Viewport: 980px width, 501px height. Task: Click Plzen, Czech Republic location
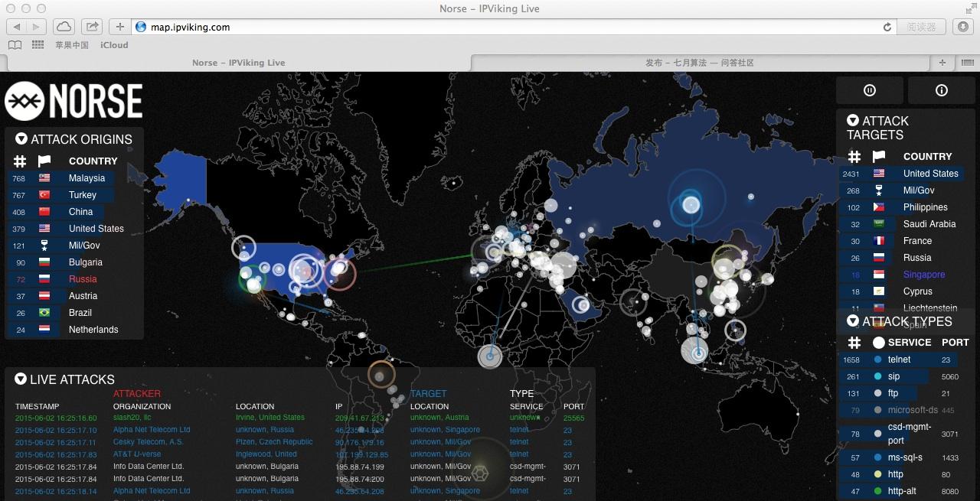click(274, 442)
